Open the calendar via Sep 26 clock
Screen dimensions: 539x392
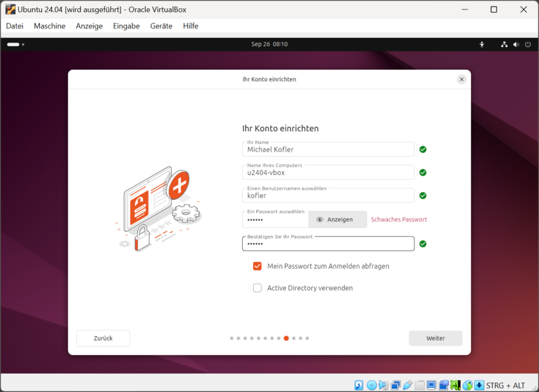click(x=269, y=44)
